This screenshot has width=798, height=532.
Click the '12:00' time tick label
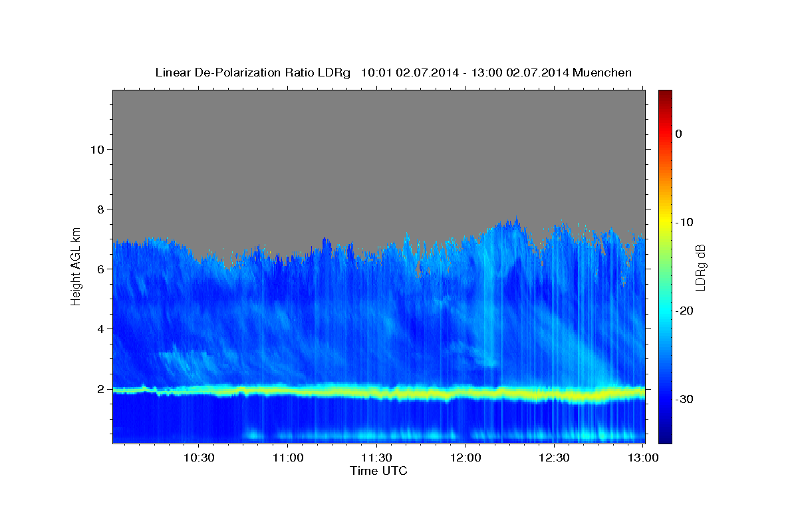click(465, 458)
